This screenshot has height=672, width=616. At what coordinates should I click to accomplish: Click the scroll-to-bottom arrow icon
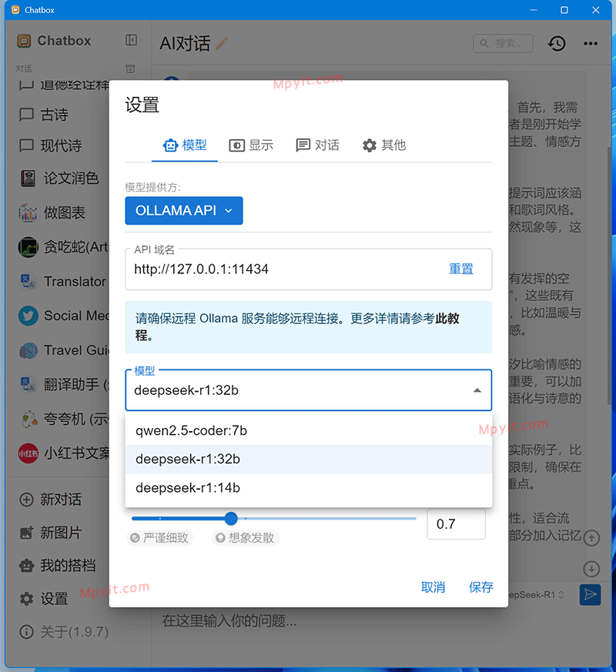[x=591, y=569]
